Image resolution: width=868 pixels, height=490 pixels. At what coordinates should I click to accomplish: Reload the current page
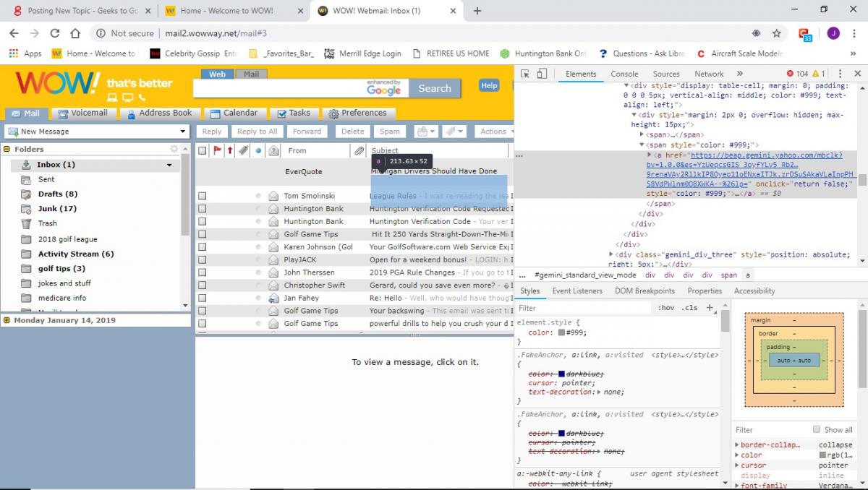[55, 33]
